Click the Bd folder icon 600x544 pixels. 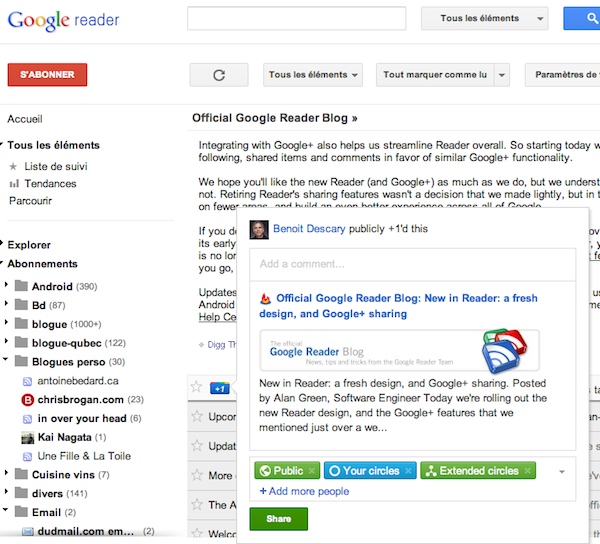(21, 305)
